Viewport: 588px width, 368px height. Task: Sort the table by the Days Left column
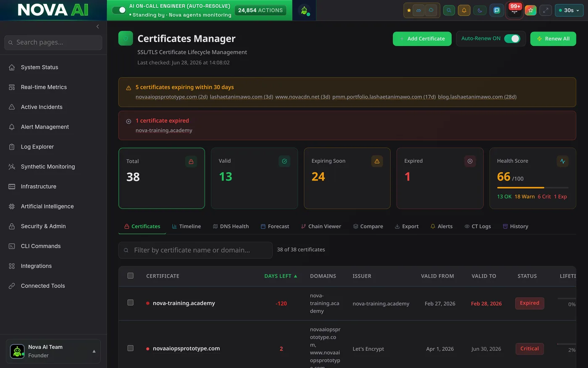281,276
